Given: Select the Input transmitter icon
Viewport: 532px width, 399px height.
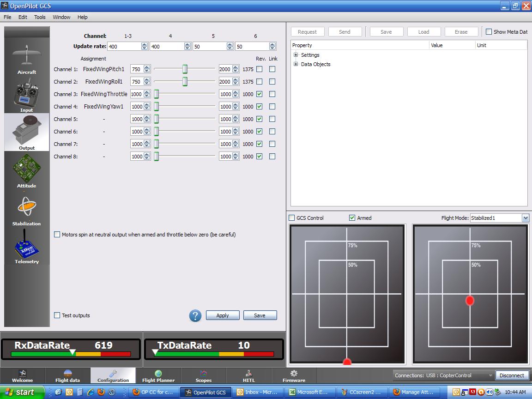Looking at the screenshot, I should coord(27,96).
